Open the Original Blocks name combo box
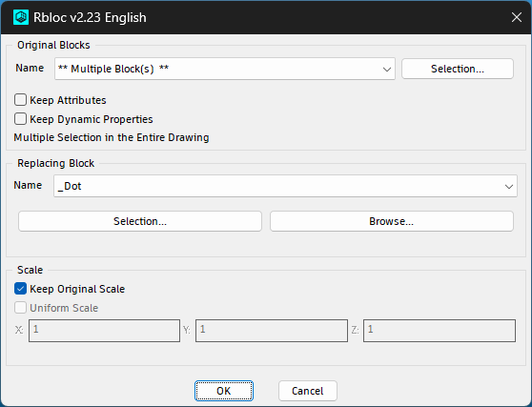This screenshot has width=532, height=407. [225, 69]
